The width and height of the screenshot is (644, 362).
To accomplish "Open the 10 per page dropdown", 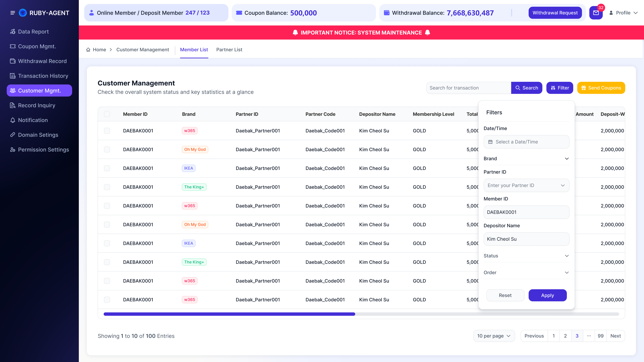I will 494,336.
